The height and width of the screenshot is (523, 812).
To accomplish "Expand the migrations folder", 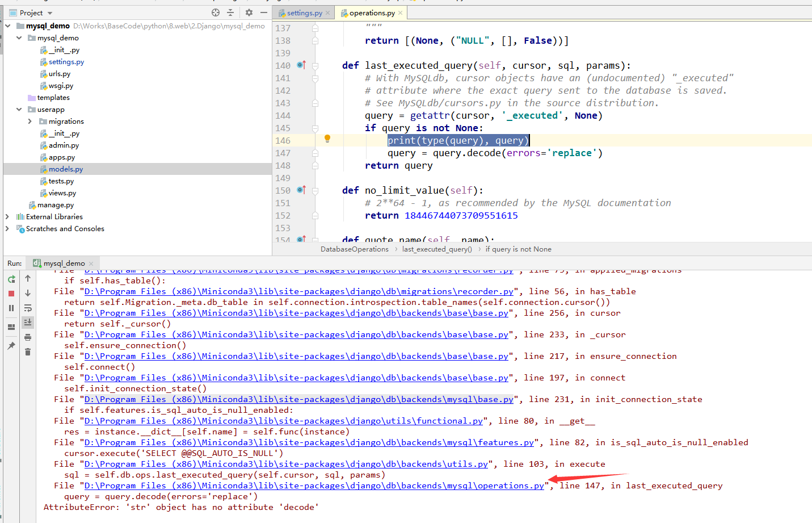I will tap(30, 122).
